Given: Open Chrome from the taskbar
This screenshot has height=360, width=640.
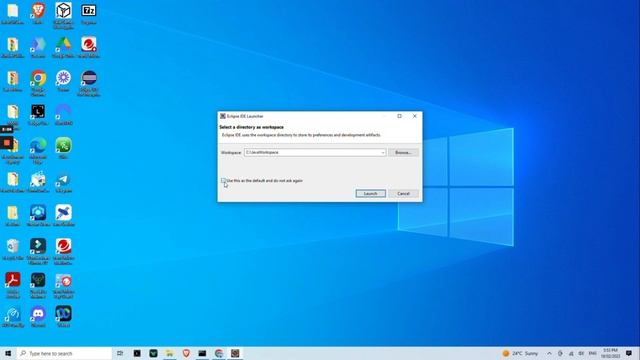Looking at the screenshot, I should coord(219,353).
